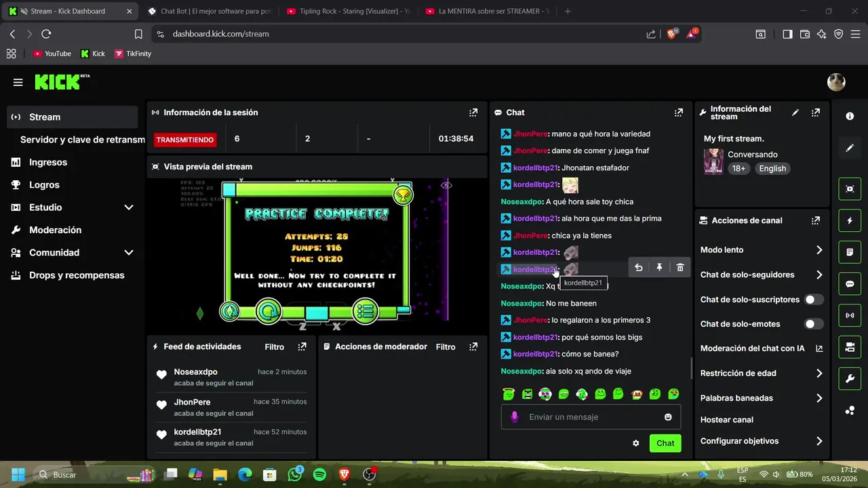Image resolution: width=868 pixels, height=488 pixels.
Task: Pop out the Chat panel
Action: pyautogui.click(x=678, y=113)
